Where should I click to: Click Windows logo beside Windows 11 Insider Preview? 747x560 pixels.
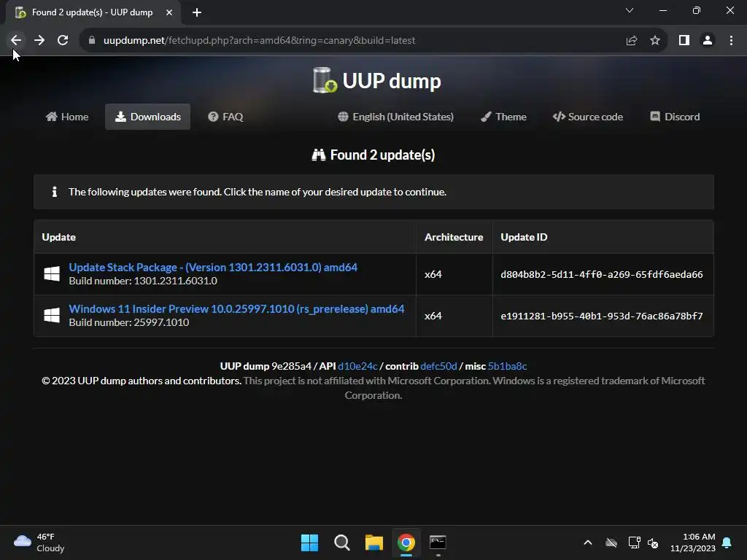coord(52,315)
